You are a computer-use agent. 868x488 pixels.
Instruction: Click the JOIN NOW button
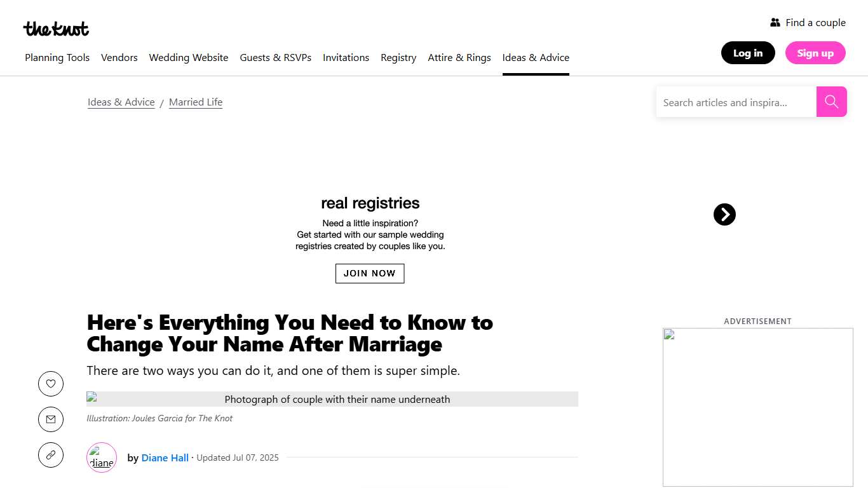coord(370,273)
